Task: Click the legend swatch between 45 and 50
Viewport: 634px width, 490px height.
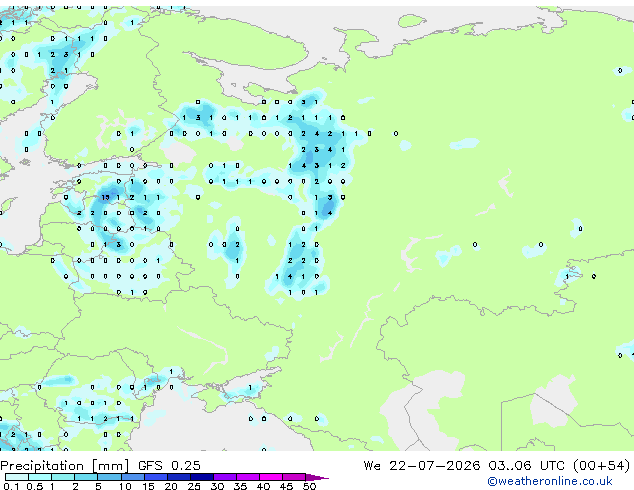Action: pos(294,477)
